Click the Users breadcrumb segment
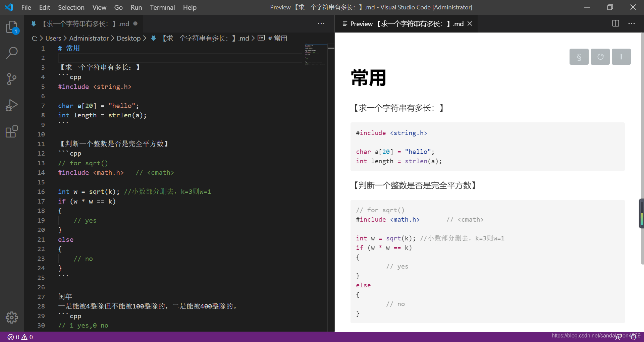Image resolution: width=644 pixels, height=342 pixels. [x=53, y=38]
